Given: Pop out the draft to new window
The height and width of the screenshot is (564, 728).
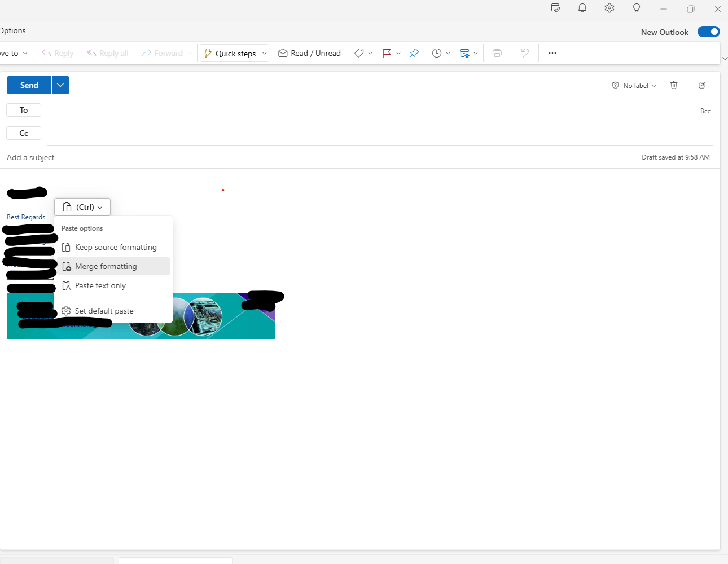Looking at the screenshot, I should click(x=702, y=85).
